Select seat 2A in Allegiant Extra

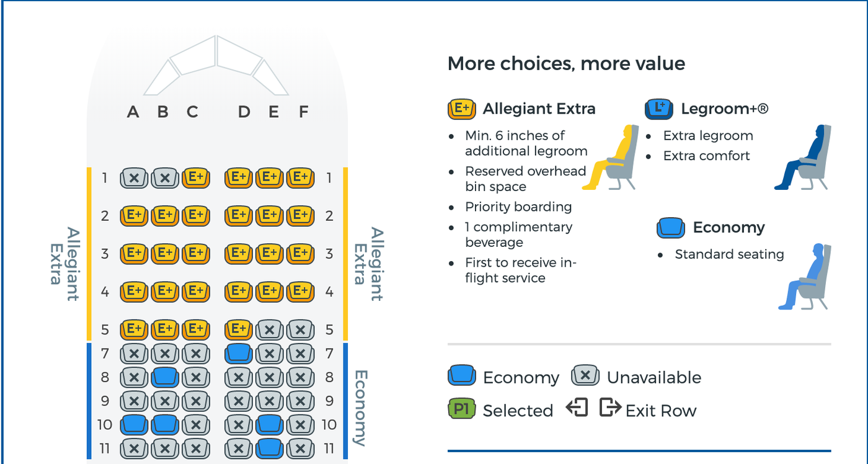pyautogui.click(x=135, y=216)
